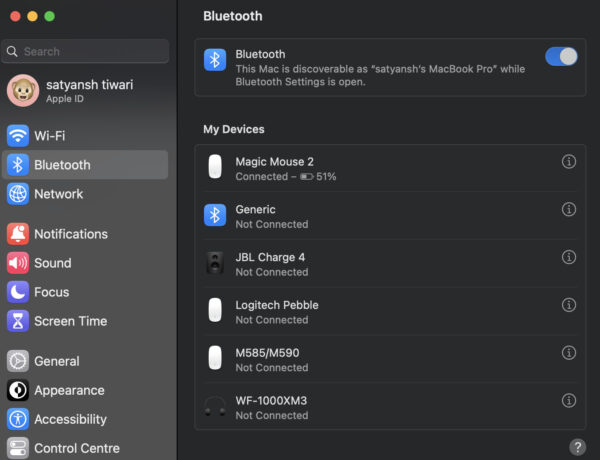600x460 pixels.
Task: Open WF-1000XM3 info icon
Action: (x=569, y=401)
